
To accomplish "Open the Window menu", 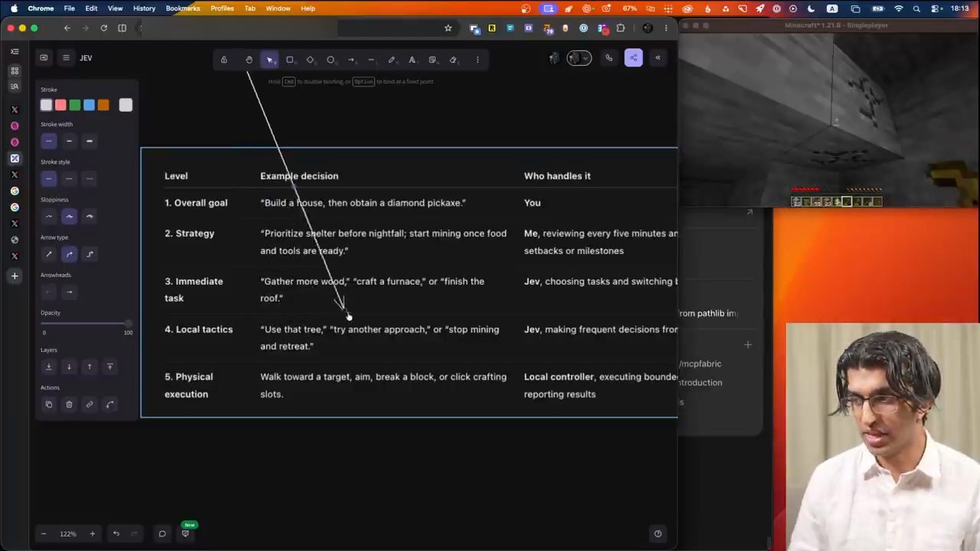I will click(x=278, y=8).
